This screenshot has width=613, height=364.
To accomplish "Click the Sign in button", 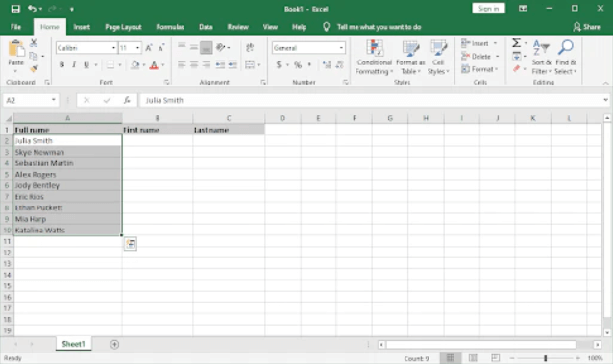I will click(488, 9).
